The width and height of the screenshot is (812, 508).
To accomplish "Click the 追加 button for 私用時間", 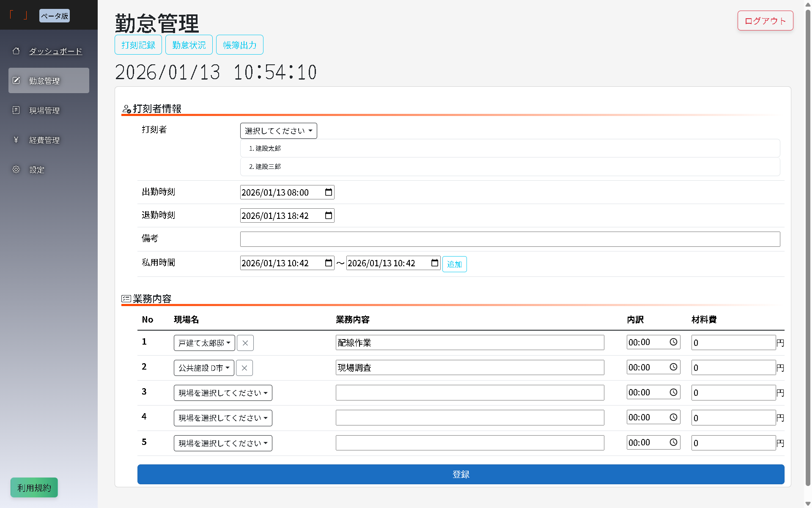I will coord(454,264).
